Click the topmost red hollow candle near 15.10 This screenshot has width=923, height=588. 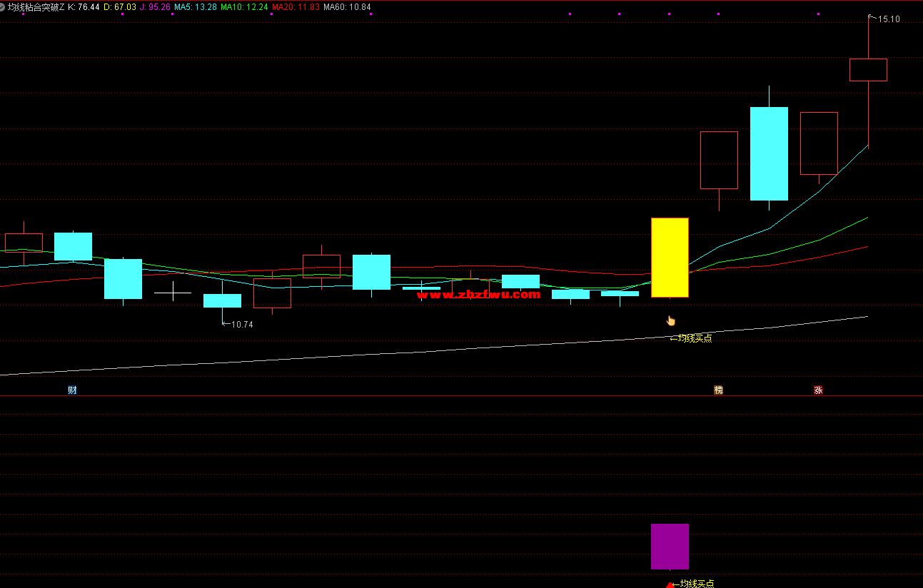868,69
